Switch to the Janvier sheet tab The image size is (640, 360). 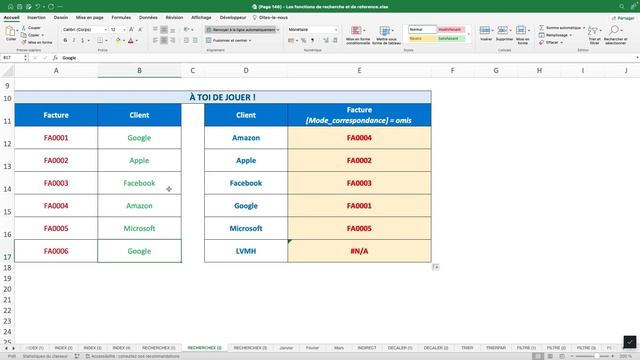(x=287, y=348)
